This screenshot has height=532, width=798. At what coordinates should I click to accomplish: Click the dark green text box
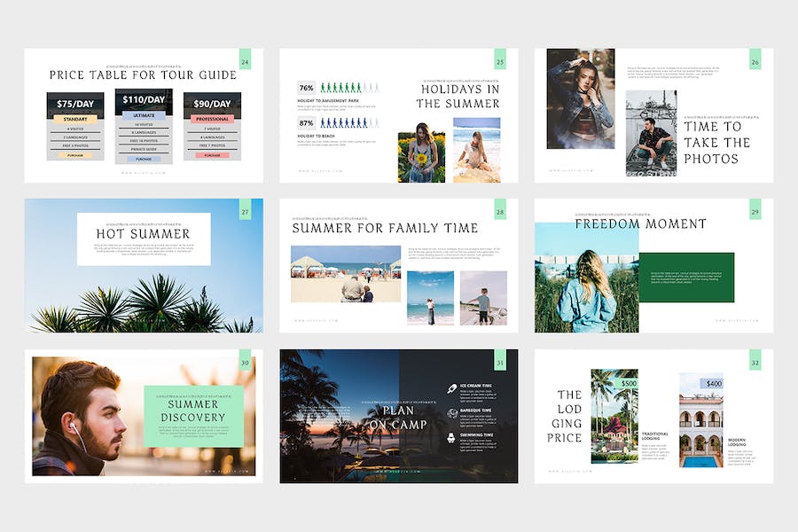[x=686, y=278]
